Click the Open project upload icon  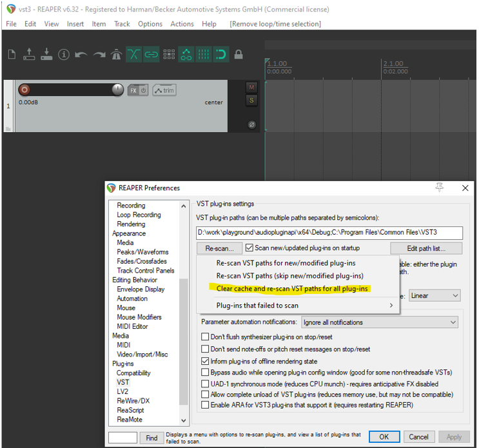29,54
